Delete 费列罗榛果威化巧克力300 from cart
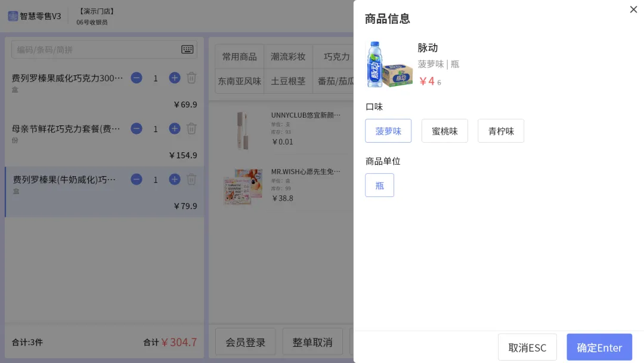The image size is (644, 363). [191, 78]
